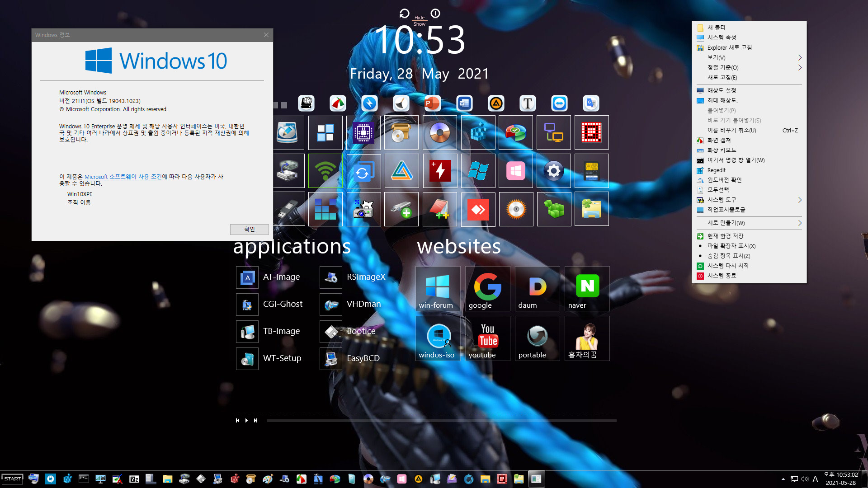Click 확인 in Windows 정보 dialog
868x488 pixels.
250,229
